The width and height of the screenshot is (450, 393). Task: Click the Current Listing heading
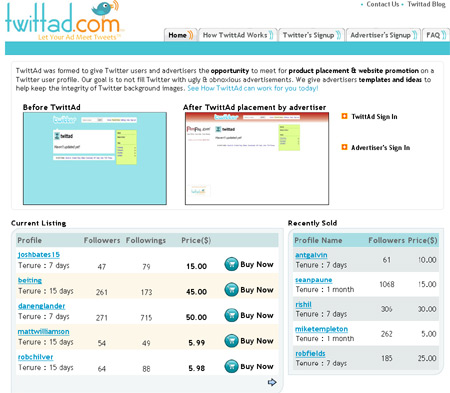click(39, 223)
